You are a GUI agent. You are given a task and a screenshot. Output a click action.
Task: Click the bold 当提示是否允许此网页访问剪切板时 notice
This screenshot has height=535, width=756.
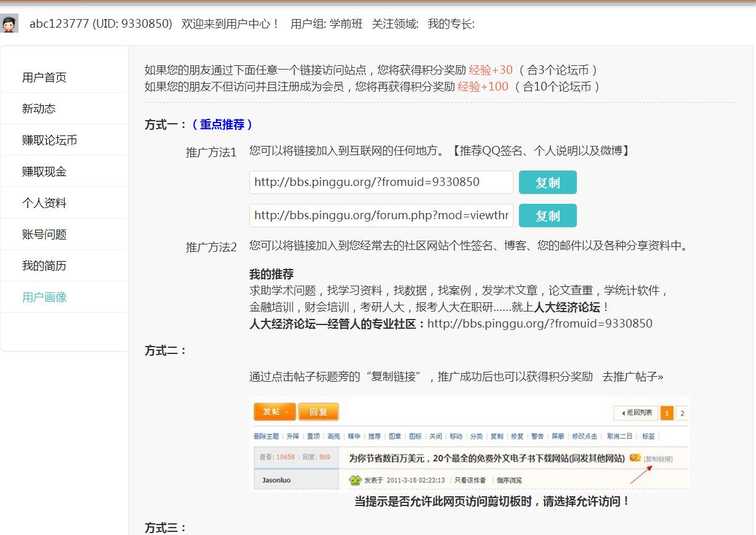(x=493, y=502)
